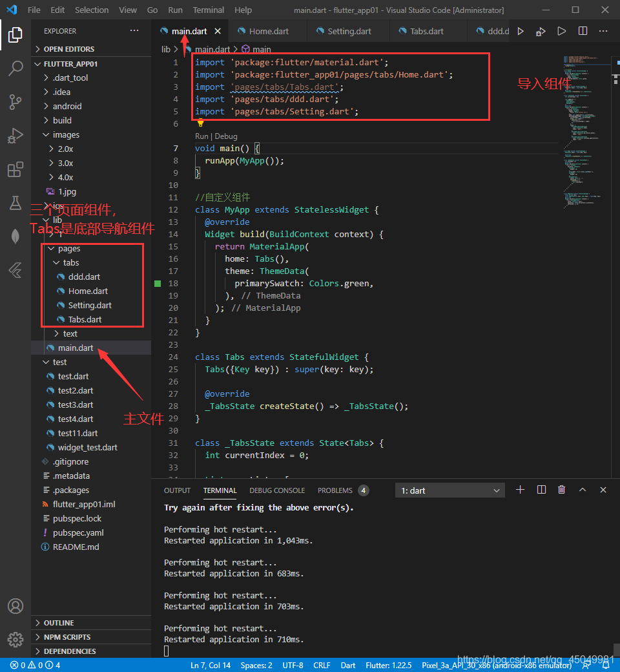Click the Debug code lens above main
This screenshot has height=672, width=620.
226,136
